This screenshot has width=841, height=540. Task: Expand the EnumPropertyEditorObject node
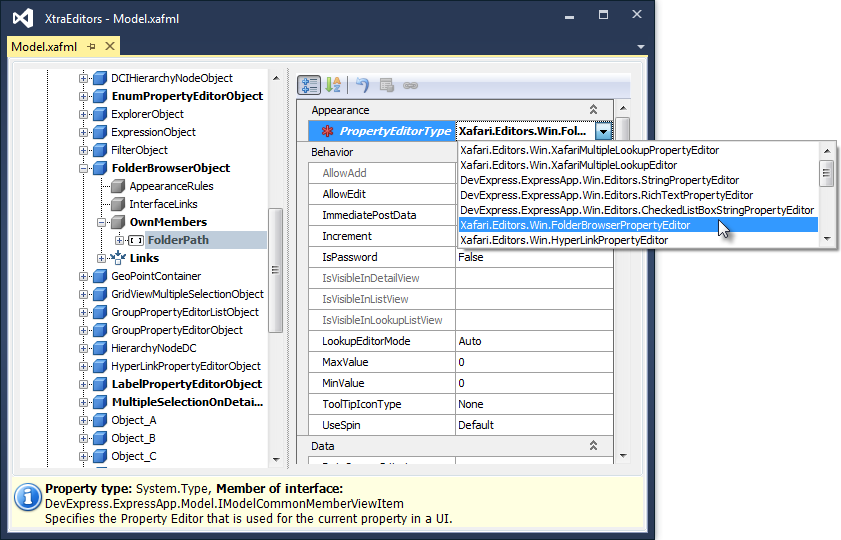coord(83,97)
